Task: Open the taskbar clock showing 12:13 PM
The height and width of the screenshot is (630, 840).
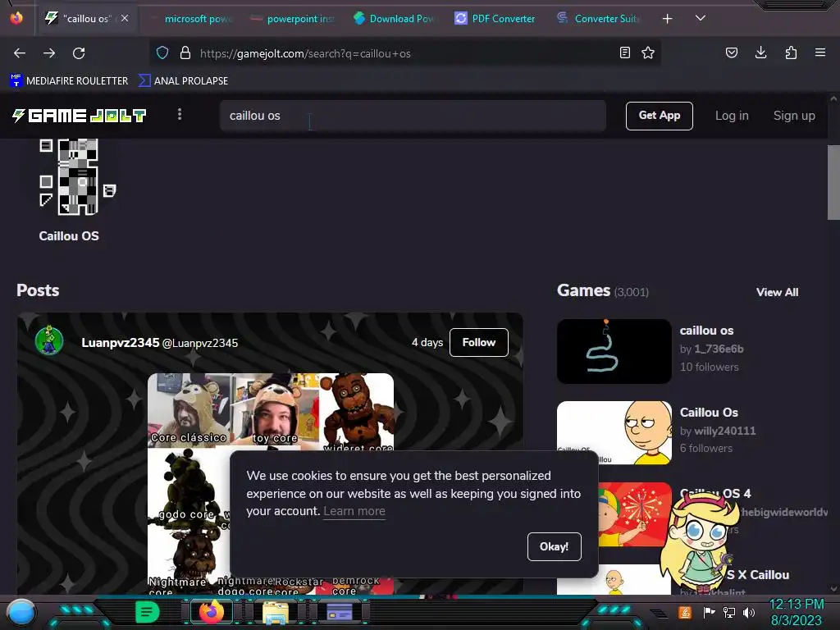Action: click(796, 612)
